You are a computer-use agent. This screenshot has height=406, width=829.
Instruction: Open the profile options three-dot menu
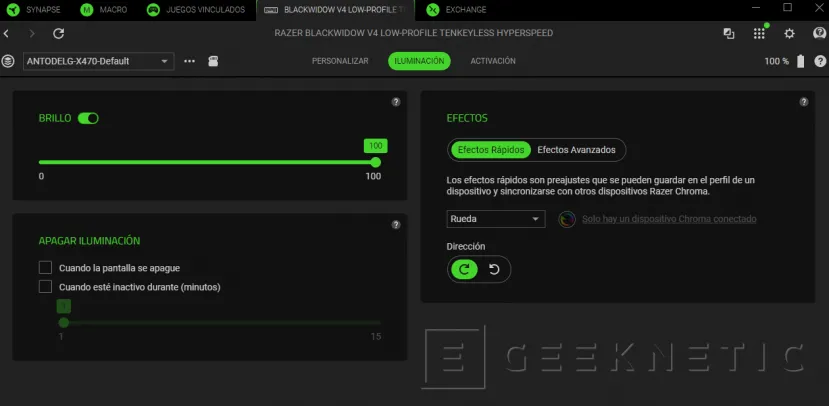tap(190, 61)
